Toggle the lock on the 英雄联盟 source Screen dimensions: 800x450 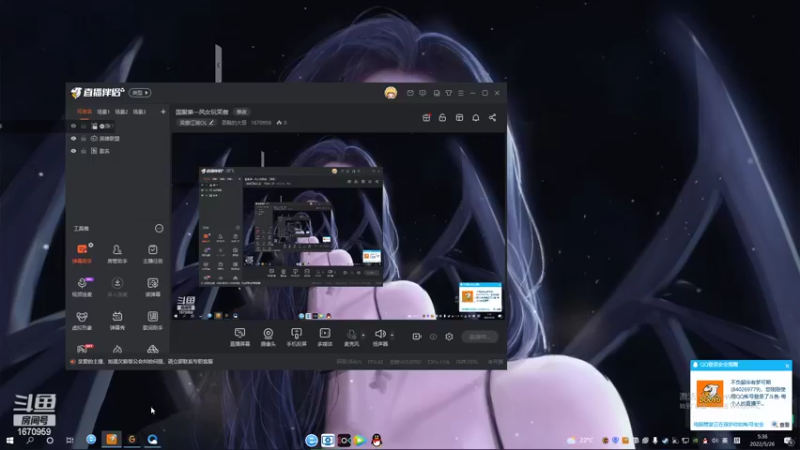coord(83,138)
